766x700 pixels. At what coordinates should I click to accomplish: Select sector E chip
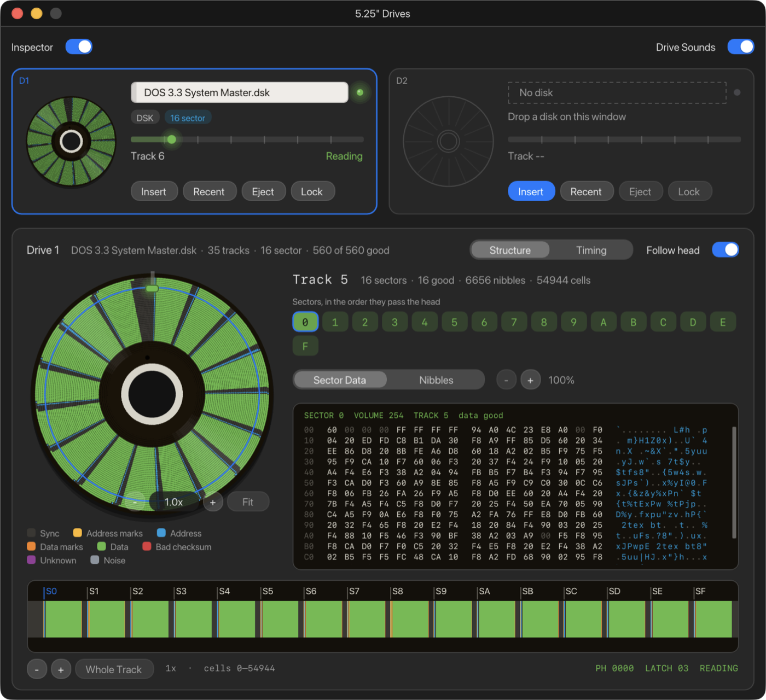click(x=723, y=322)
